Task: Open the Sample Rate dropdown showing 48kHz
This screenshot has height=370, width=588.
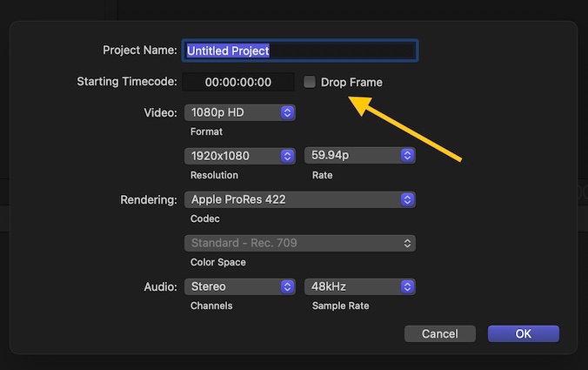Action: [360, 286]
